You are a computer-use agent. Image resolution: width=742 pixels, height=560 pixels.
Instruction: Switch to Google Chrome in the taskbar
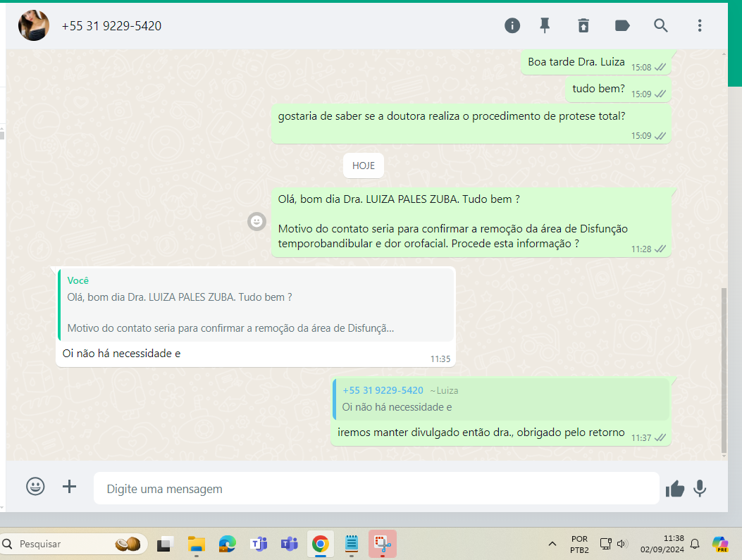321,544
